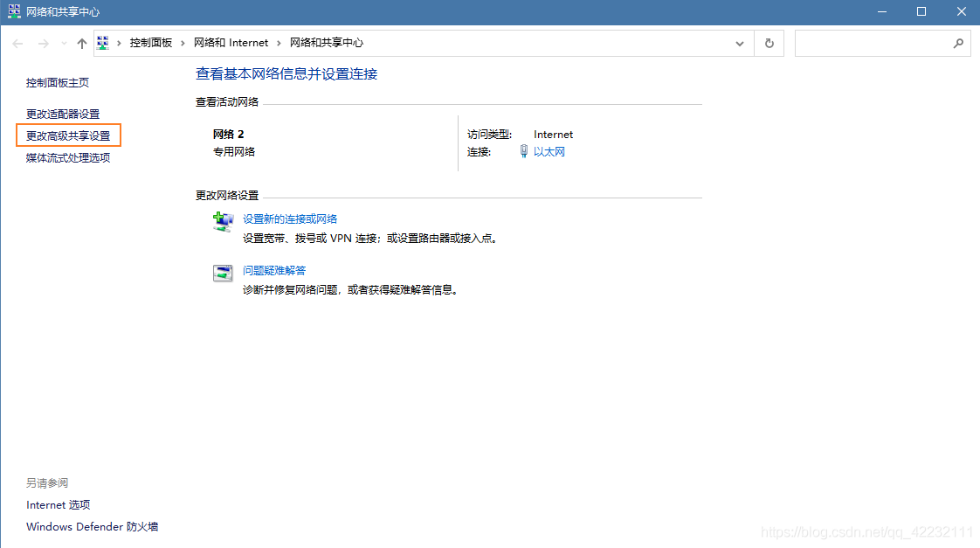Screen dimensions: 980x548
Task: Open the 以太网 connection link
Action: (549, 151)
